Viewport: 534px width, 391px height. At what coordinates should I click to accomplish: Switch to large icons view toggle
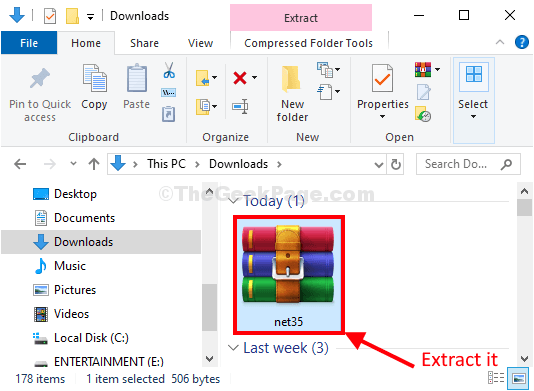518,378
